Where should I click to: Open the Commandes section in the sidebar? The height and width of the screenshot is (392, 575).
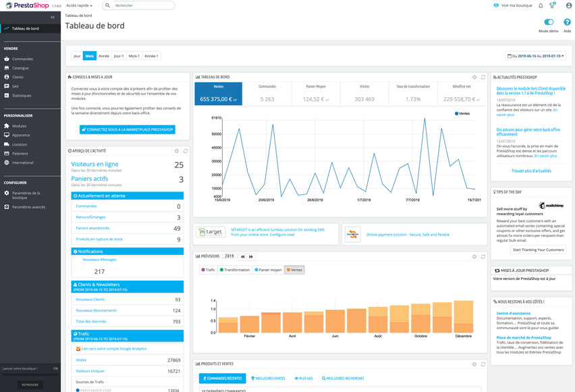[x=24, y=59]
